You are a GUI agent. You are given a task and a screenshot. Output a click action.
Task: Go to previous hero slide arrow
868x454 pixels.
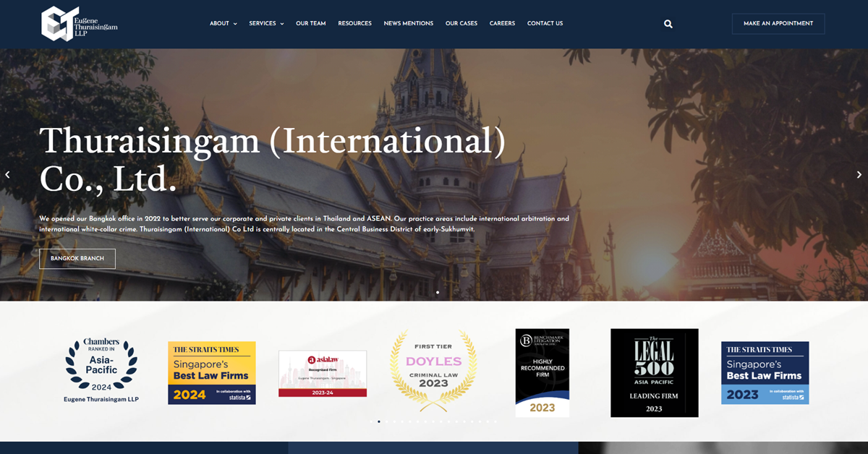tap(7, 175)
